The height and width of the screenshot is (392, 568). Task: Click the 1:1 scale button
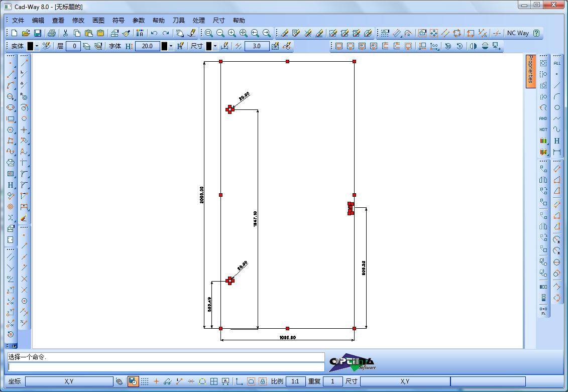(x=295, y=381)
